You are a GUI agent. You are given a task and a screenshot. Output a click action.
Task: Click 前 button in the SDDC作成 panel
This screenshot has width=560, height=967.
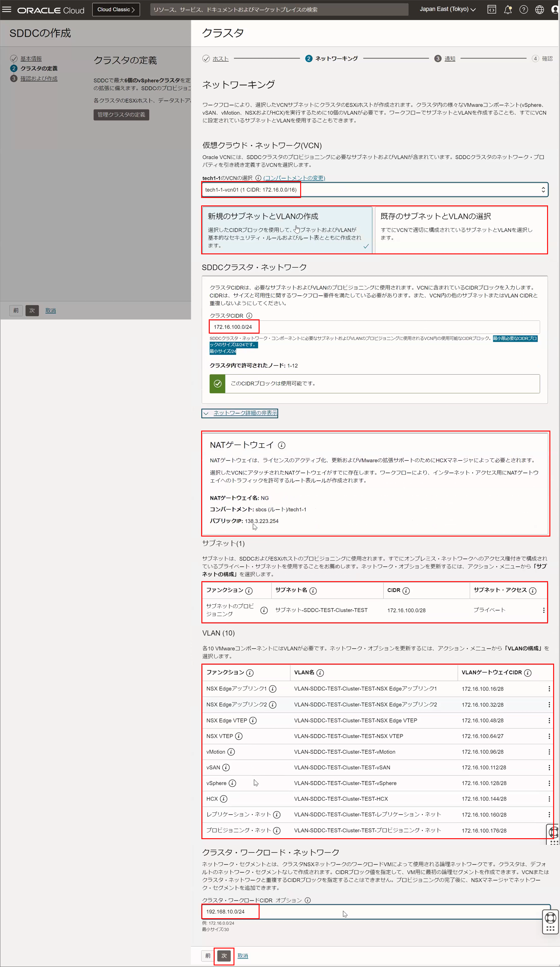coord(16,310)
